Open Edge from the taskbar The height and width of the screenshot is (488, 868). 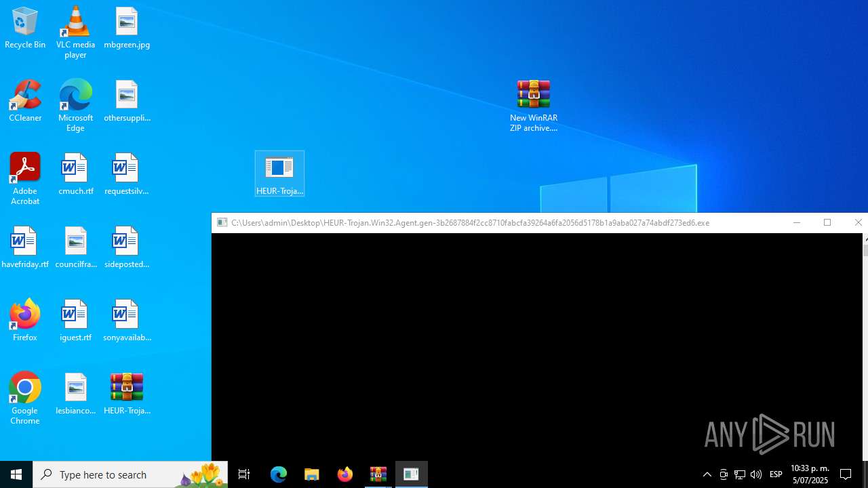[x=279, y=474]
